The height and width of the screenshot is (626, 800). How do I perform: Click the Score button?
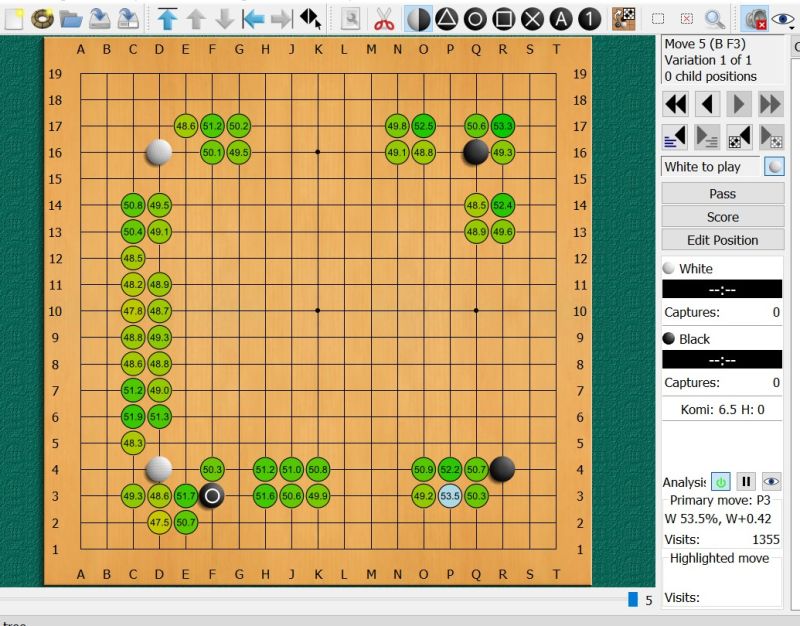[x=722, y=217]
